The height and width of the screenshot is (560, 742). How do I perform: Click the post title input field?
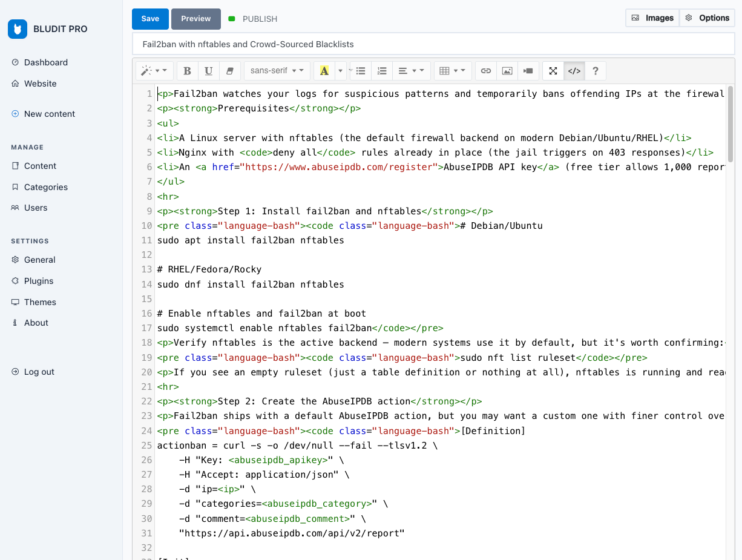tap(433, 44)
